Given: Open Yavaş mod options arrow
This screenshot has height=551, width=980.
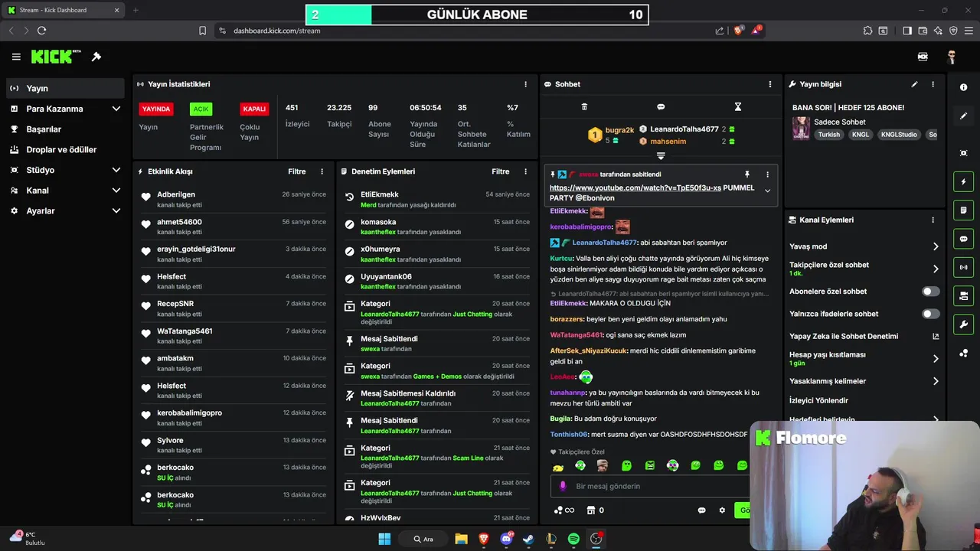Looking at the screenshot, I should tap(936, 246).
